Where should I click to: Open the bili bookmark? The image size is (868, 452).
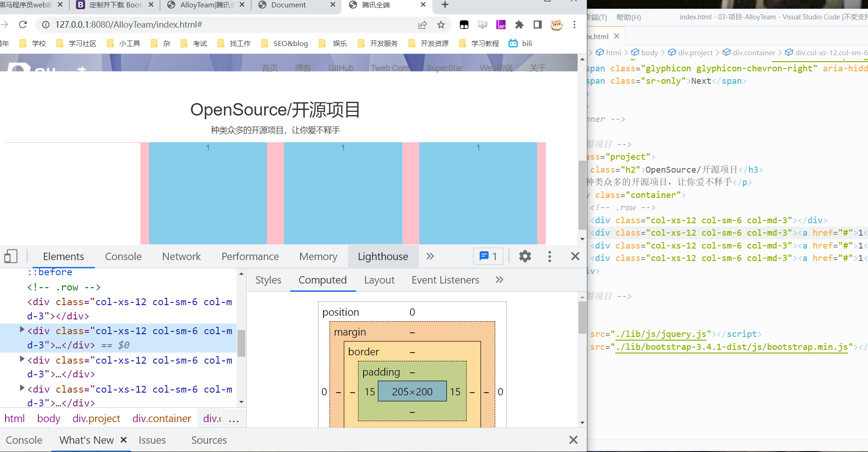coord(521,43)
